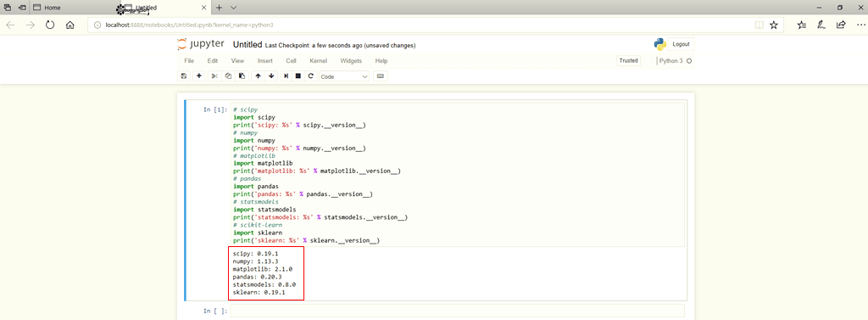Open the Edit menu
This screenshot has height=320, width=868.
[213, 61]
